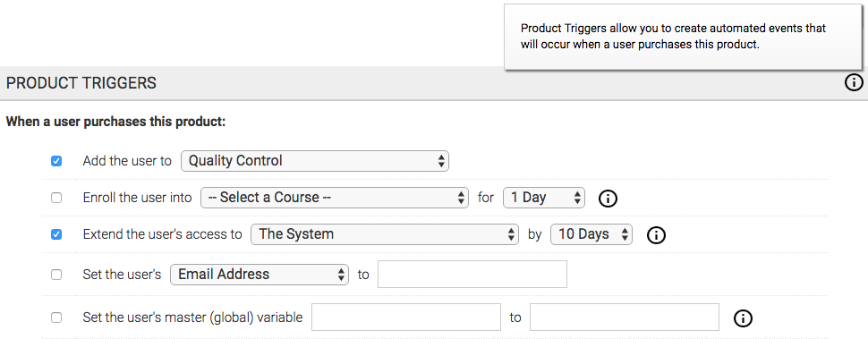Change the 10 Days extension dropdown

591,234
